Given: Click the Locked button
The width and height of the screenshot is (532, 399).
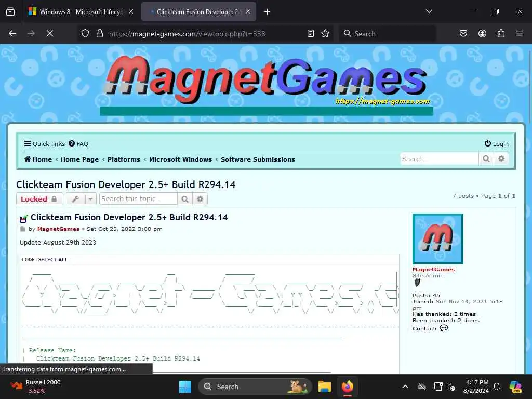Looking at the screenshot, I should coord(39,199).
